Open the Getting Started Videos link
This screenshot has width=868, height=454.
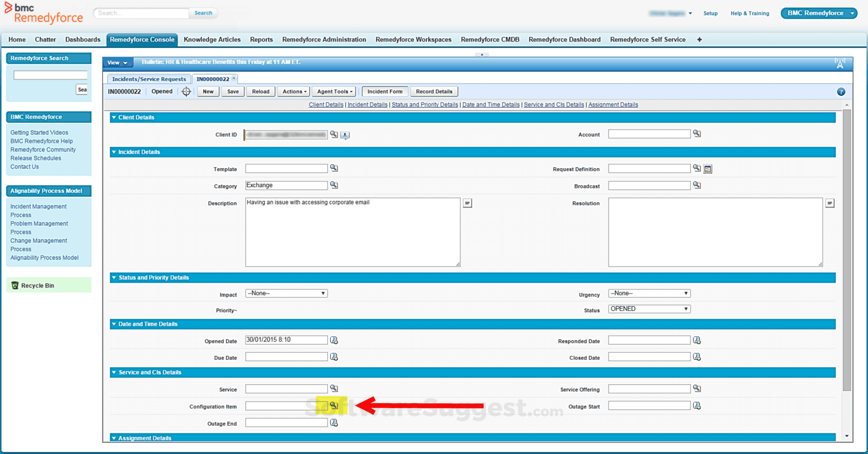coord(39,133)
